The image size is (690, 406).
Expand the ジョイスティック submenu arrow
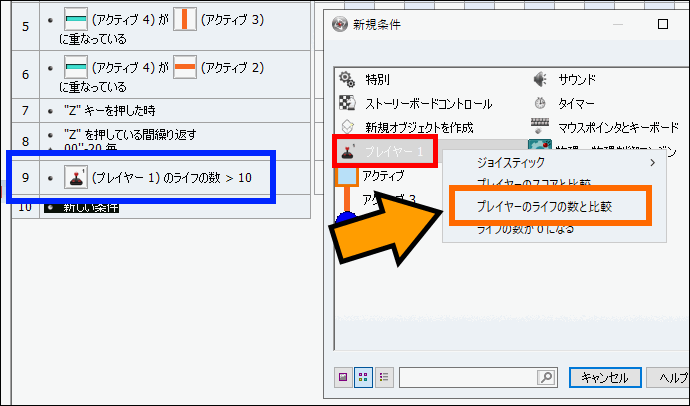[653, 163]
